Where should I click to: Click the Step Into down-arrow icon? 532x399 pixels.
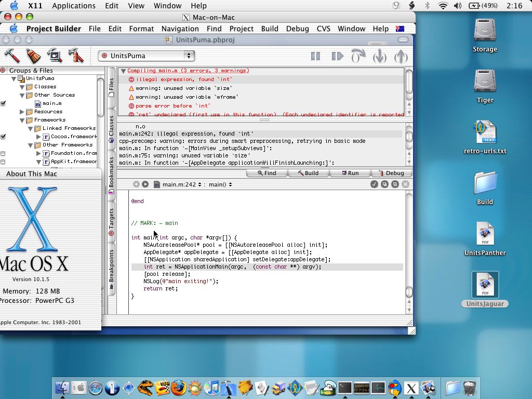click(x=379, y=56)
